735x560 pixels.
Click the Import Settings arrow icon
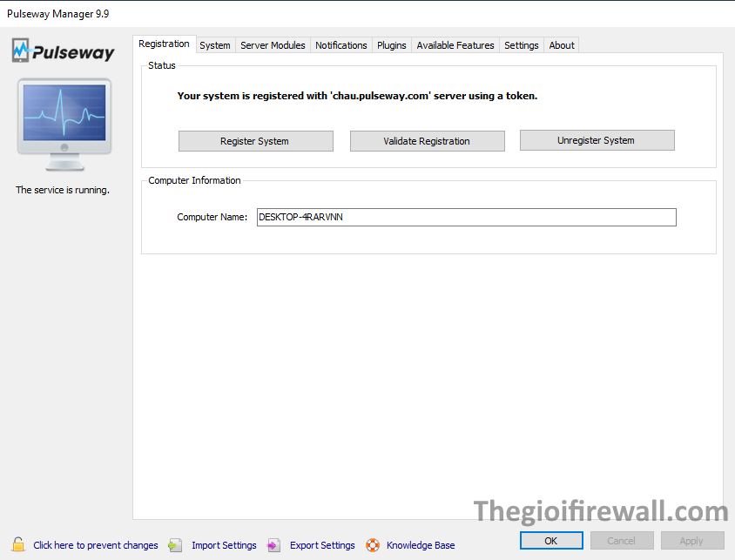click(175, 545)
